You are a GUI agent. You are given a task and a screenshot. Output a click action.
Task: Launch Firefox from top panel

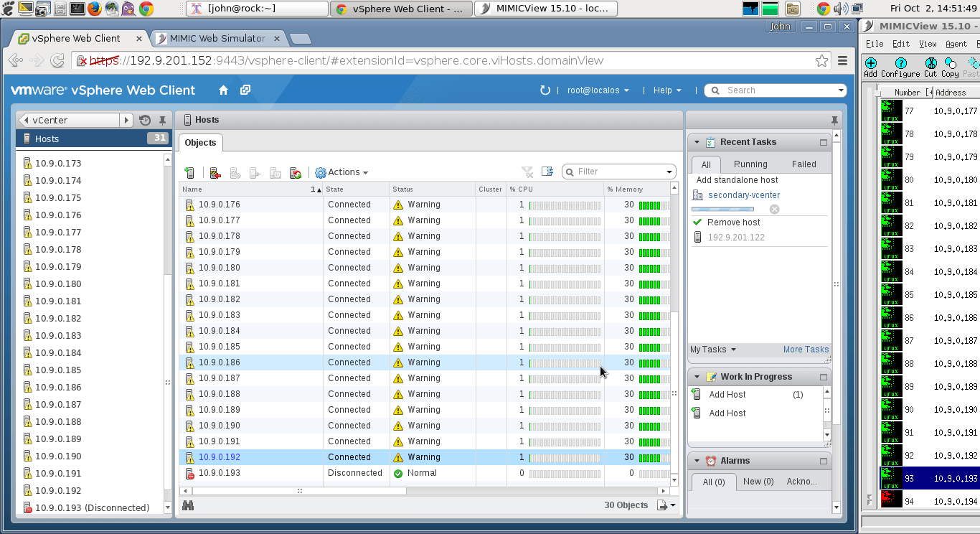pyautogui.click(x=95, y=9)
